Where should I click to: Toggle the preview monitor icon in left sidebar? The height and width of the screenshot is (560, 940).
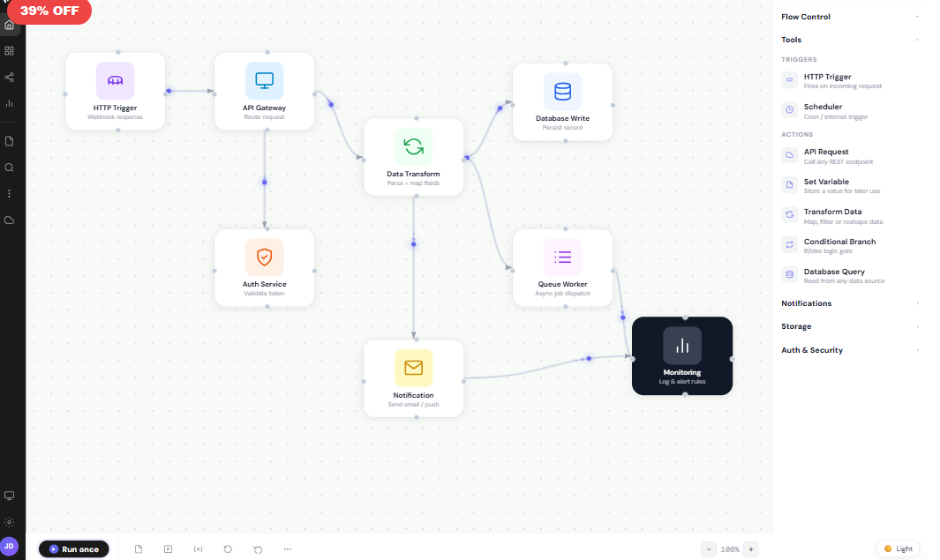pos(9,496)
